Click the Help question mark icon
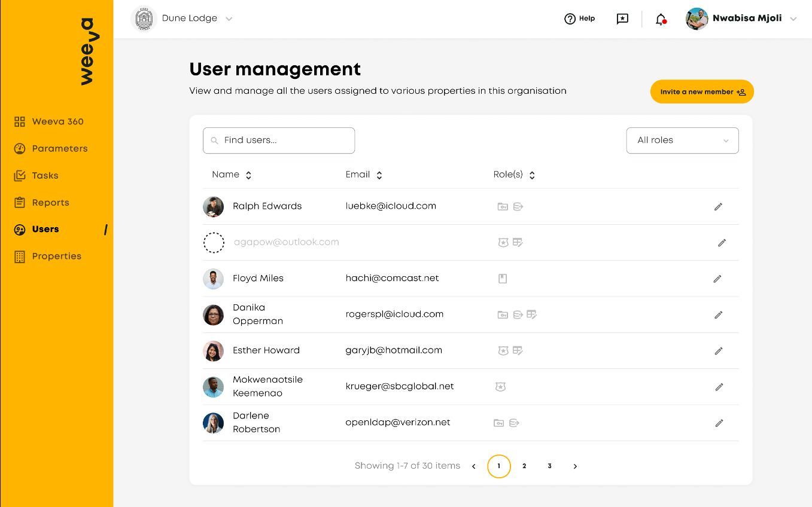Screen dimensions: 812x507 pyautogui.click(x=570, y=19)
